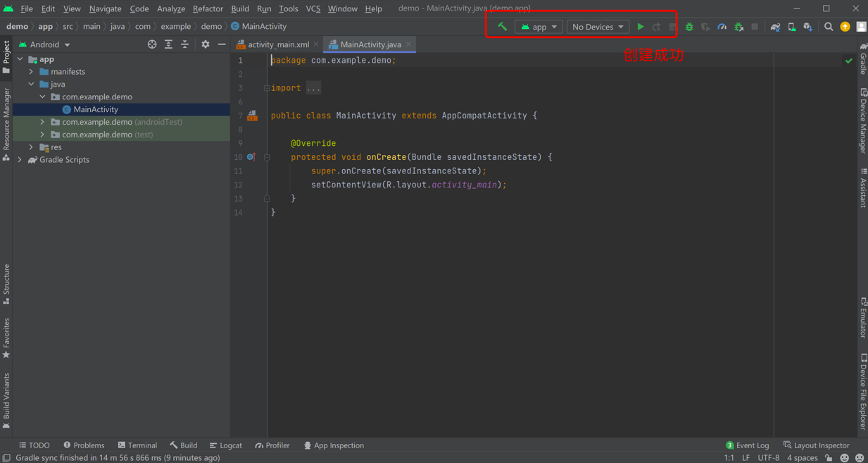The height and width of the screenshot is (463, 868).
Task: Expand com.example.demo (test) package
Action: [x=42, y=135]
